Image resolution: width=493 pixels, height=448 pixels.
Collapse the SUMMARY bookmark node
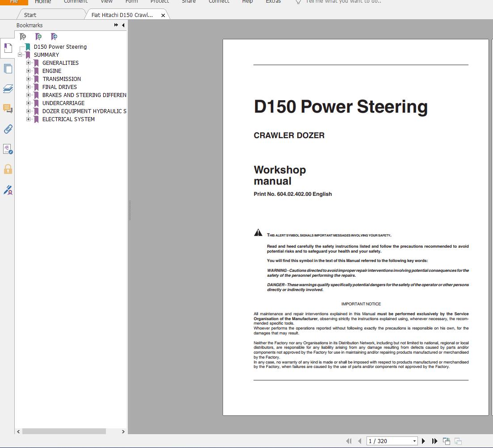tap(20, 55)
